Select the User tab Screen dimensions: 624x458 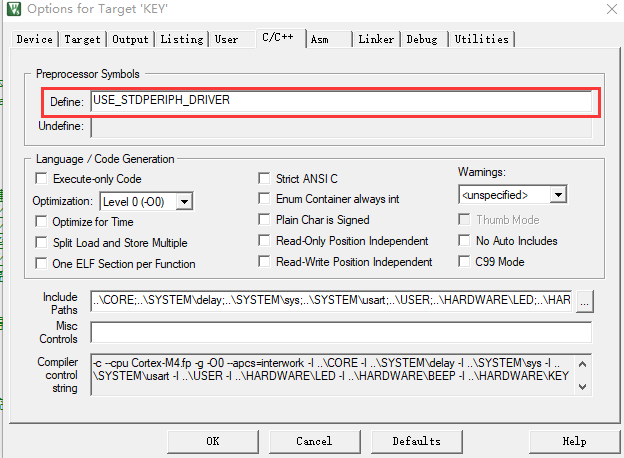coord(232,39)
